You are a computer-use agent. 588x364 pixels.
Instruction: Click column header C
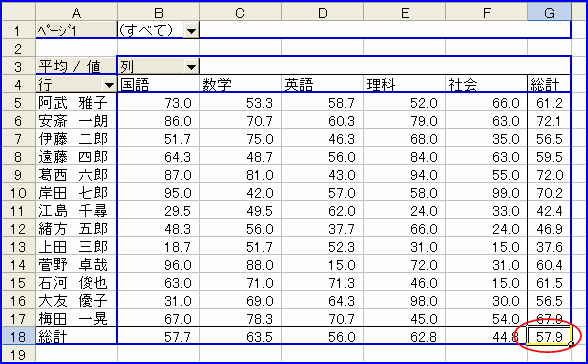tap(240, 13)
